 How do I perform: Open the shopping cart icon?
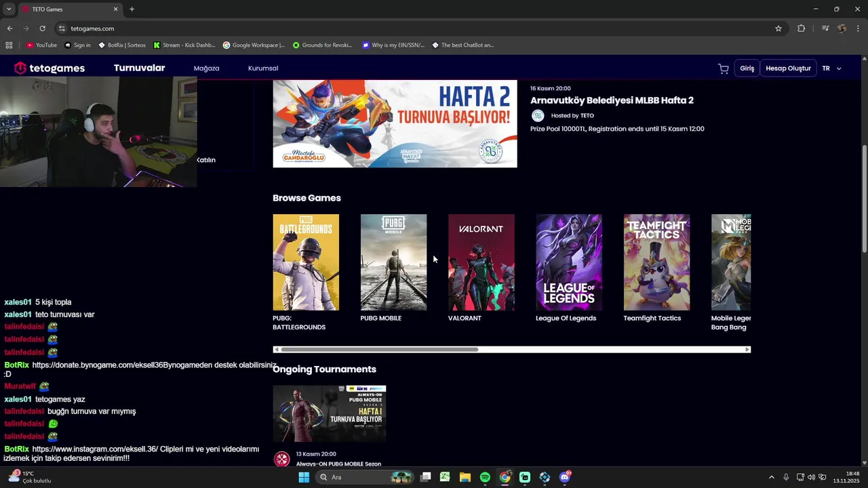coord(723,68)
